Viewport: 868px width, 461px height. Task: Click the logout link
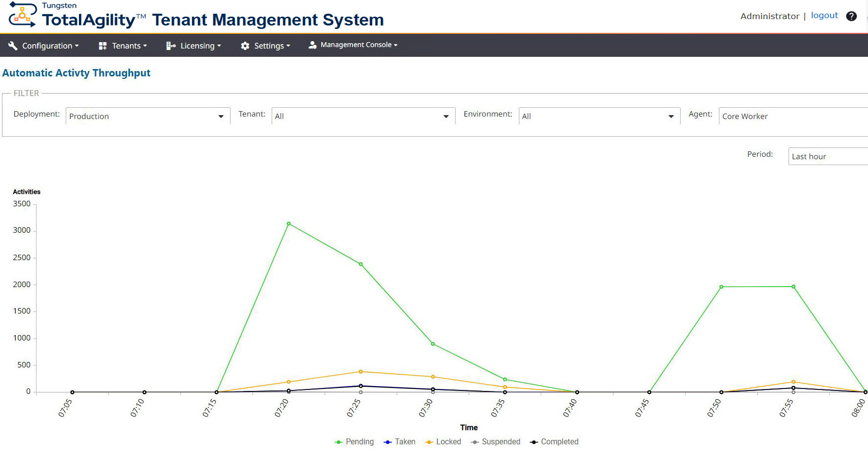[824, 15]
